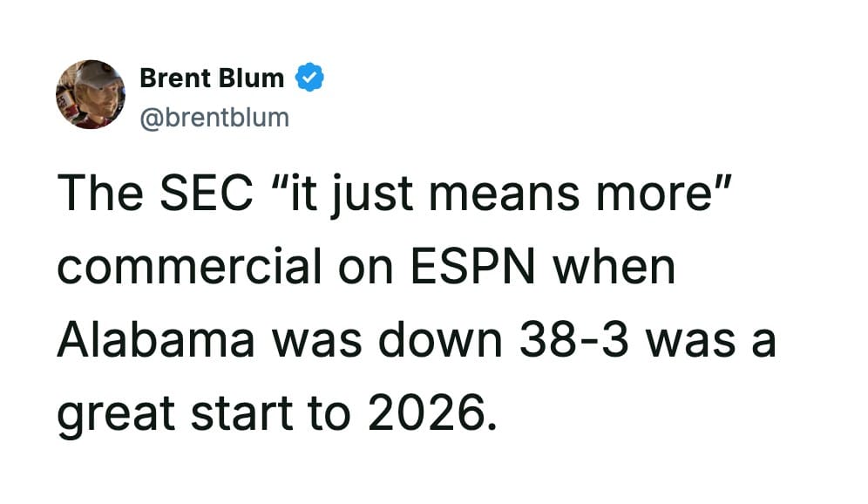This screenshot has height=504, width=868.
Task: Click the word "Alabama" in the tweet
Action: [156, 339]
